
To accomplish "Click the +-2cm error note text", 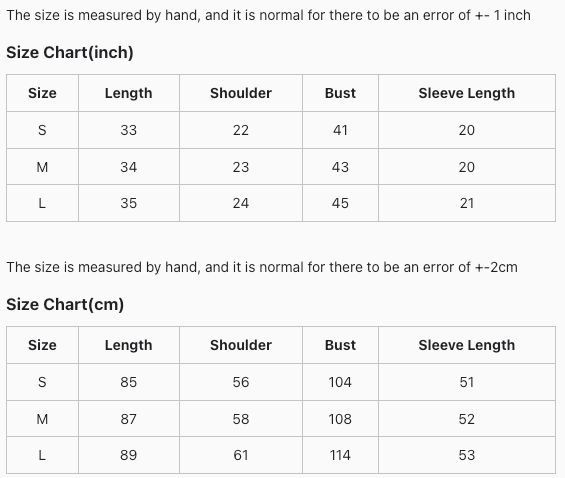I will point(262,267).
